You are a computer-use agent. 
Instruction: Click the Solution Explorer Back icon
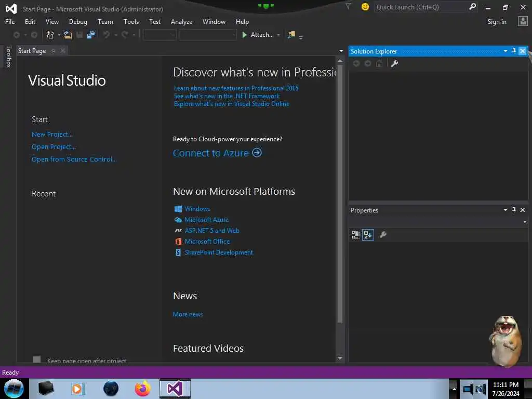[x=356, y=63]
